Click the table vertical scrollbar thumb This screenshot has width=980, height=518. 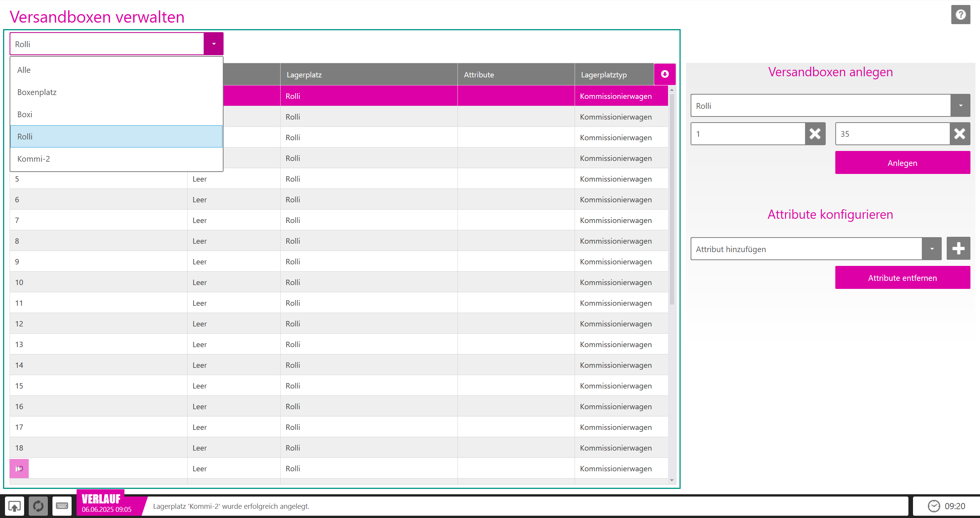point(671,199)
